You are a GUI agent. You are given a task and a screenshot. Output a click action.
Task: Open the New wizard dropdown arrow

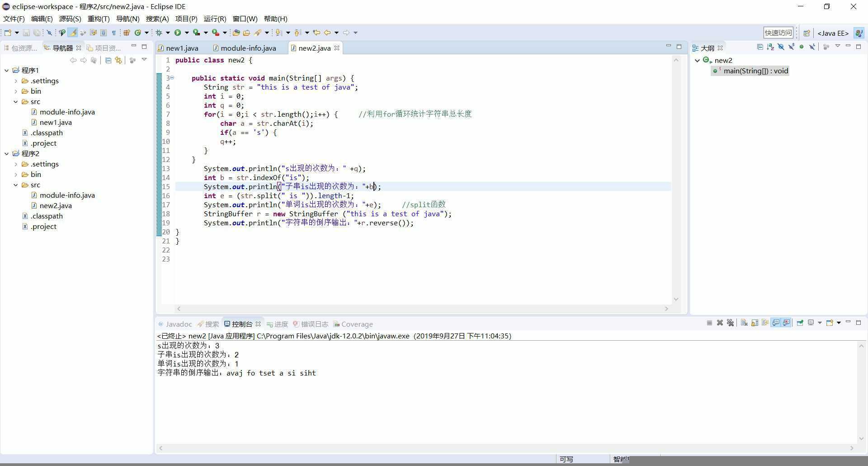[x=17, y=33]
